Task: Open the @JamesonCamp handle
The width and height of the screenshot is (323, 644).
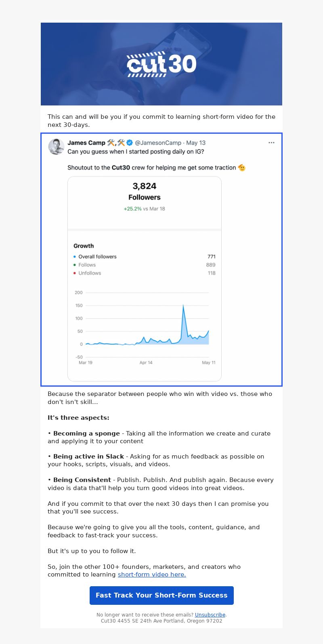Action: point(158,143)
